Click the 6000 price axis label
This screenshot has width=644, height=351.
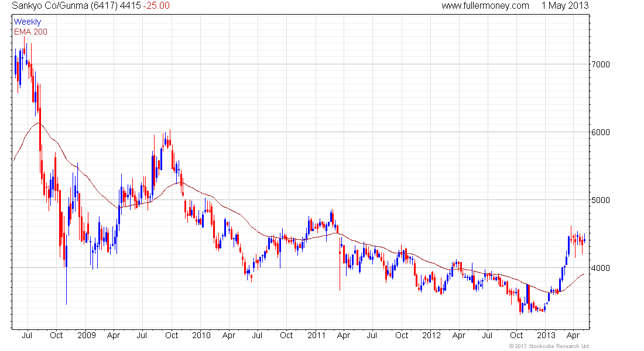click(601, 132)
